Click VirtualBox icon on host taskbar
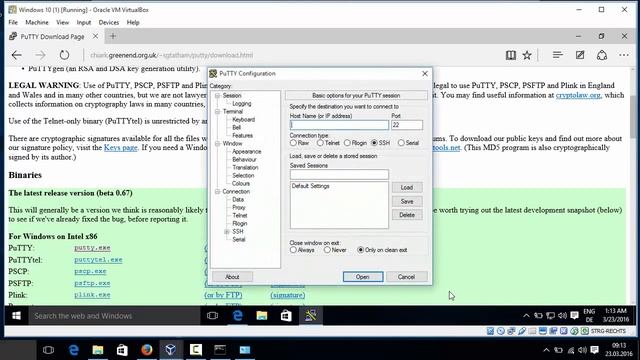The image size is (640, 360). coord(171,350)
